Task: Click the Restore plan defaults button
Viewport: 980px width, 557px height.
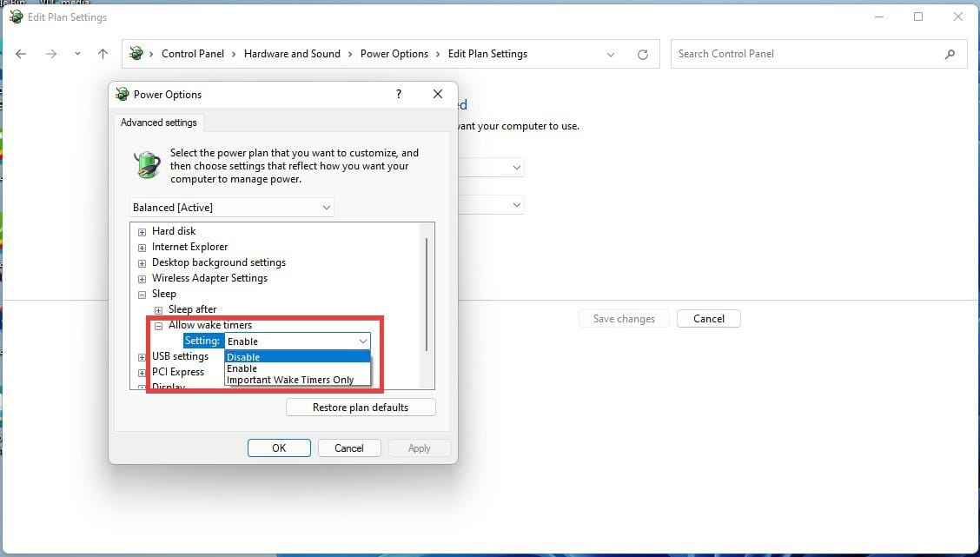Action: [360, 407]
